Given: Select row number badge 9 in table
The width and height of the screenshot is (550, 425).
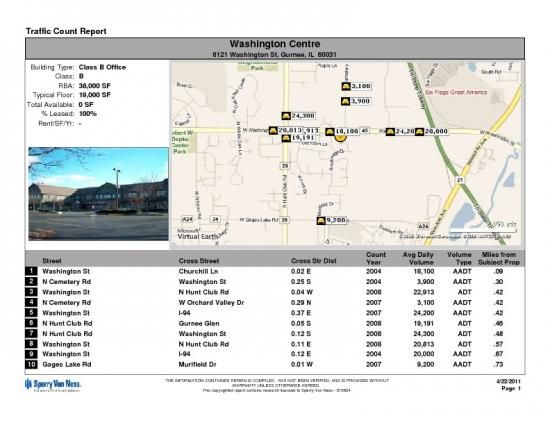Looking at the screenshot, I should [x=31, y=354].
